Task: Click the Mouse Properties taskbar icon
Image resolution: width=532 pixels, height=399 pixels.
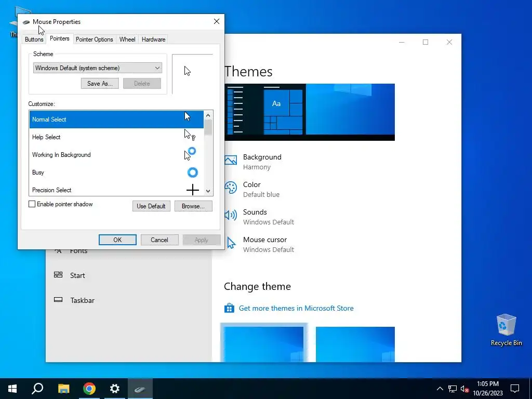Action: [x=140, y=389]
